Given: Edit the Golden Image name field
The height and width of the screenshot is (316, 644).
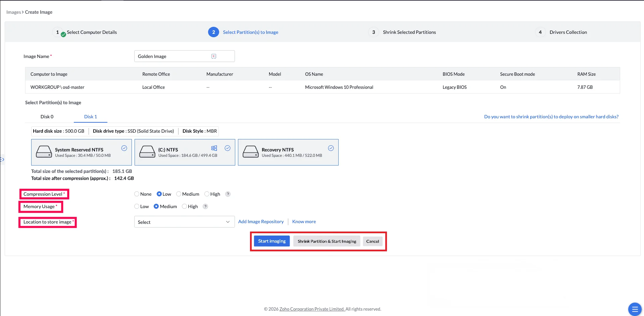Looking at the screenshot, I should pos(184,56).
